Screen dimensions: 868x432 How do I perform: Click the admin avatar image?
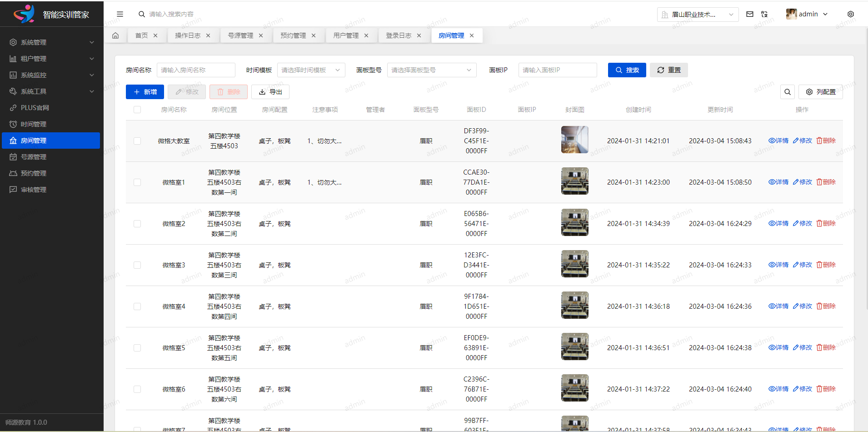(x=791, y=14)
